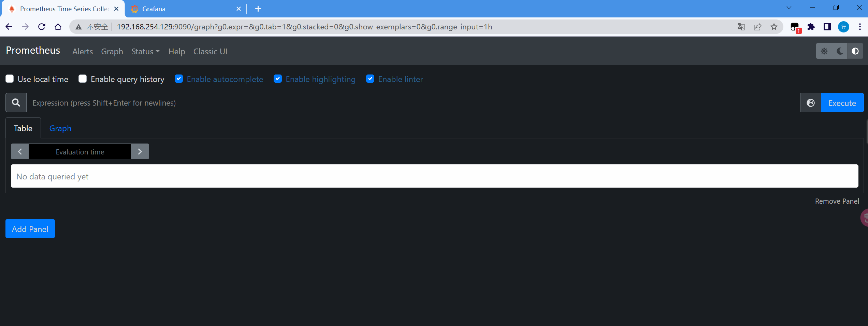Open the Help link

click(177, 51)
